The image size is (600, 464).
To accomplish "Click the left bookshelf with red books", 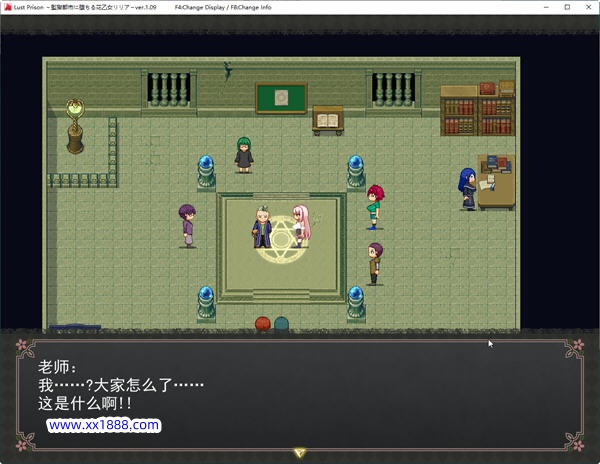I will click(x=459, y=111).
